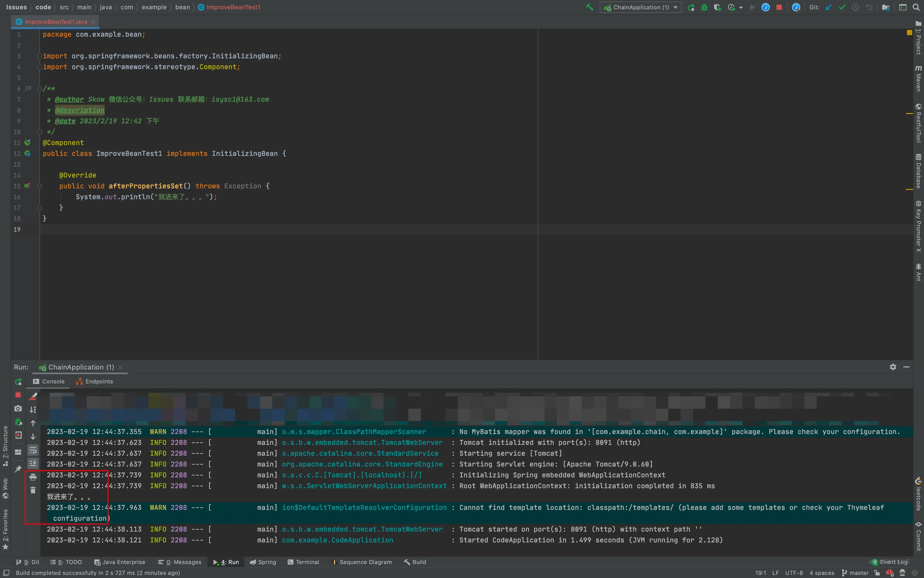Click the 'Issues' breadcrumb root
Viewport: 924px width, 578px height.
tap(16, 7)
